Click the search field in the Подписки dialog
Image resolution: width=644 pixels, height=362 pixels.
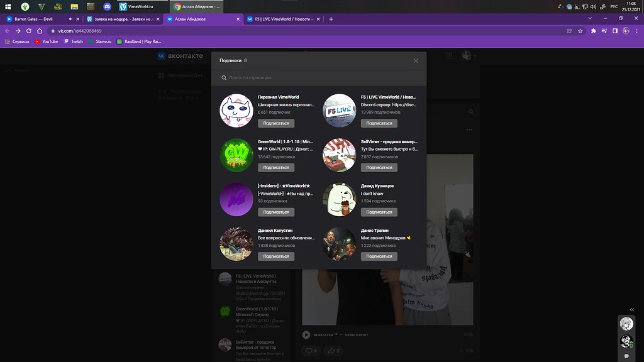(x=318, y=78)
